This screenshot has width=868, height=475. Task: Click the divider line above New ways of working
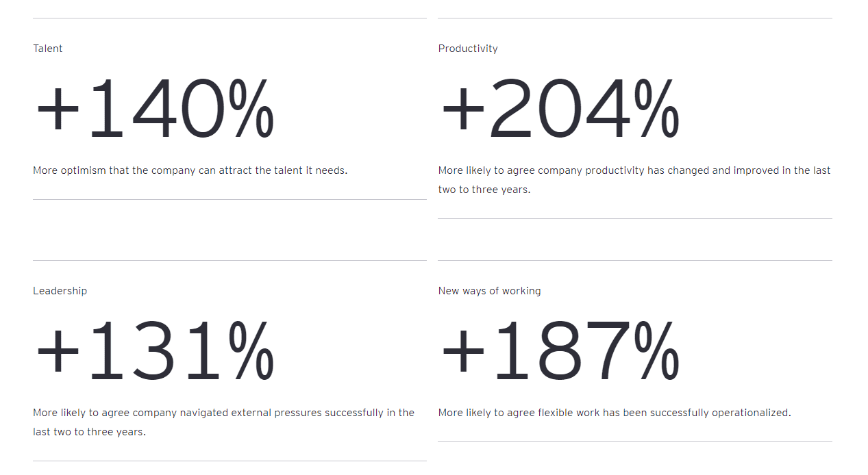pos(635,260)
